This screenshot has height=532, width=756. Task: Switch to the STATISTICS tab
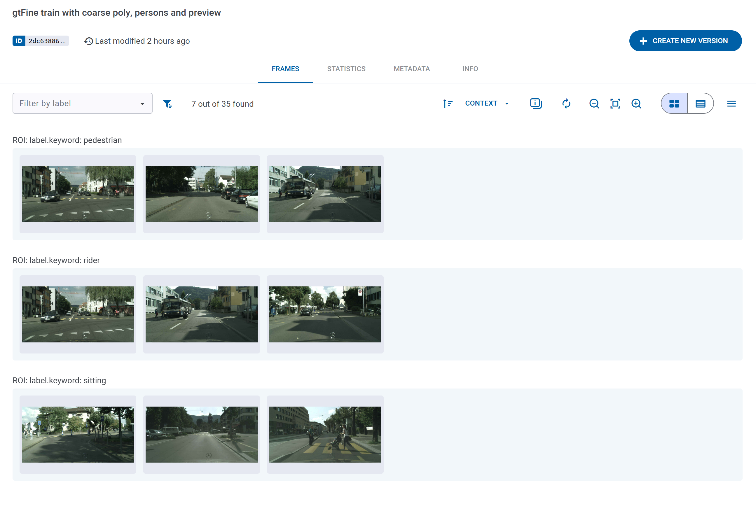point(346,69)
